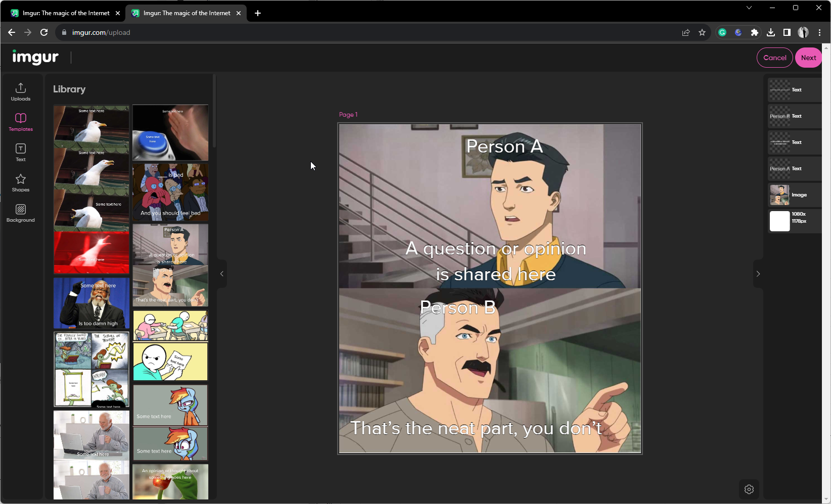Viewport: 831px width, 504px height.
Task: Click the Library panel heading
Action: (69, 89)
